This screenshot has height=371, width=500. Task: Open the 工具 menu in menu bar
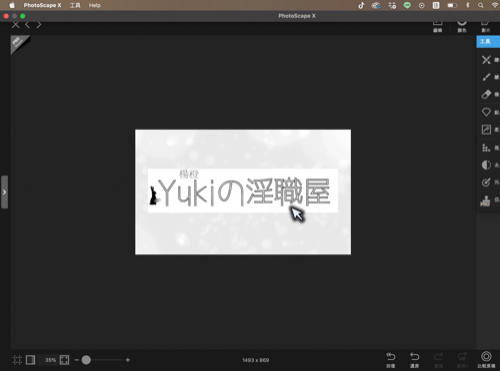point(75,5)
